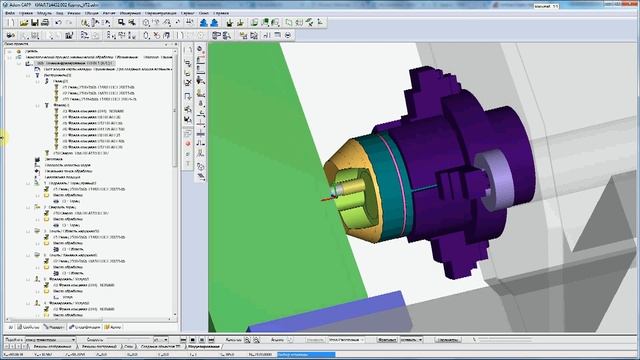
Task: Collapse operation 1 Подрезать node
Action: point(28,183)
